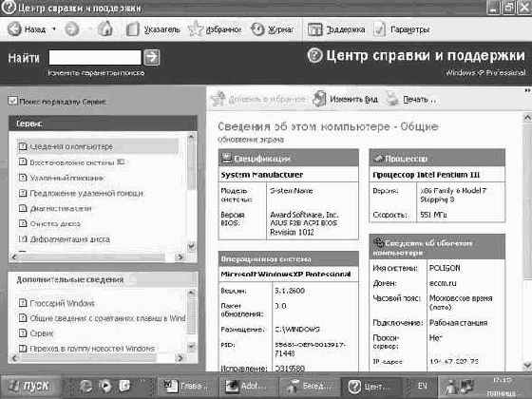Image resolution: width=532 pixels, height=399 pixels.
Task: Switch to the Цент taskbar button
Action: (370, 386)
